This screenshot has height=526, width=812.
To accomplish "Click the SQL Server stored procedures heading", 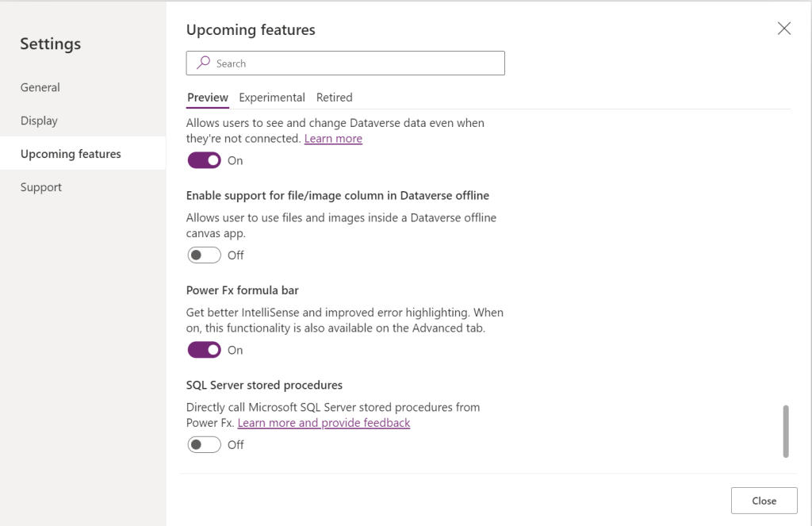I will pos(264,385).
